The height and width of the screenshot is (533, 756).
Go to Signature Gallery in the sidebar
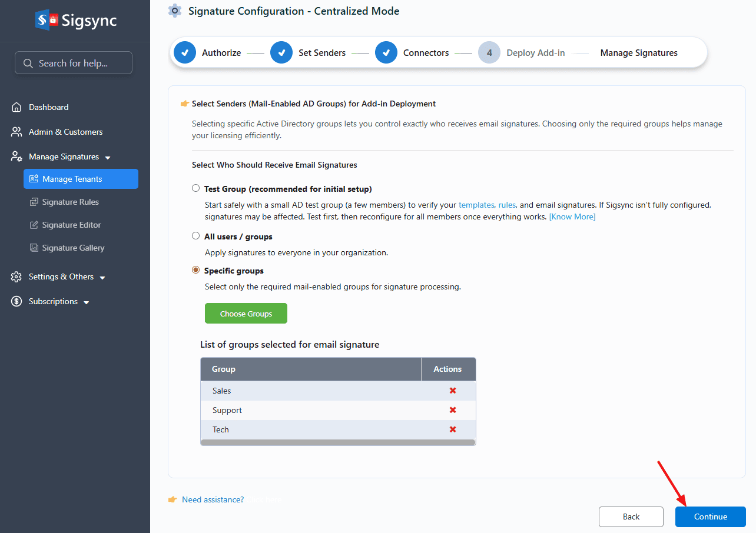(73, 248)
